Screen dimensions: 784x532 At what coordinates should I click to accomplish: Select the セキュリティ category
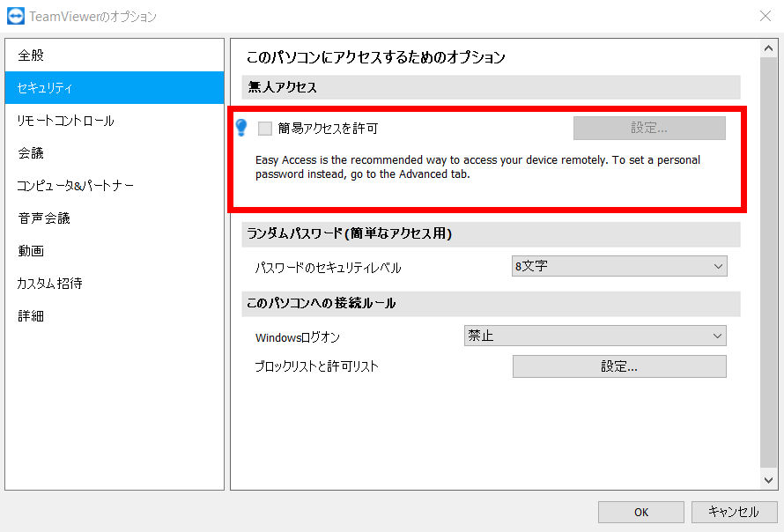click(x=115, y=87)
